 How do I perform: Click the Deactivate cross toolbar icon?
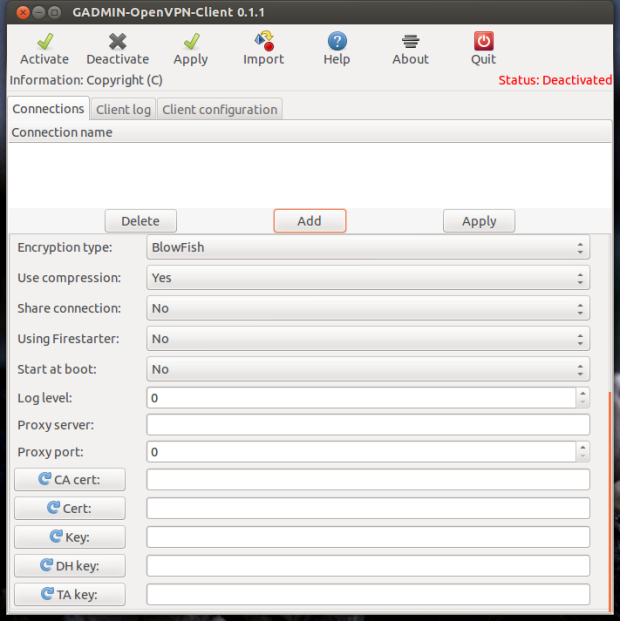pos(117,41)
